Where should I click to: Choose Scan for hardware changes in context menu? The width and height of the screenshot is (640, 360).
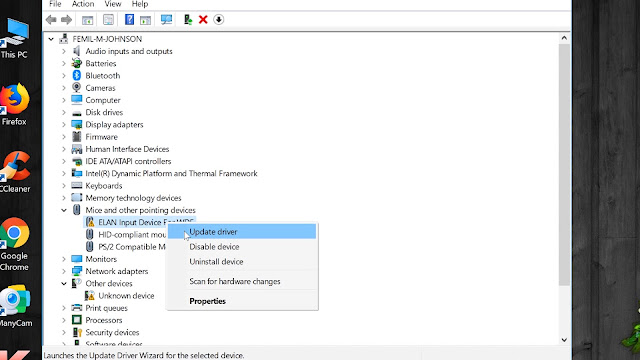242,282
